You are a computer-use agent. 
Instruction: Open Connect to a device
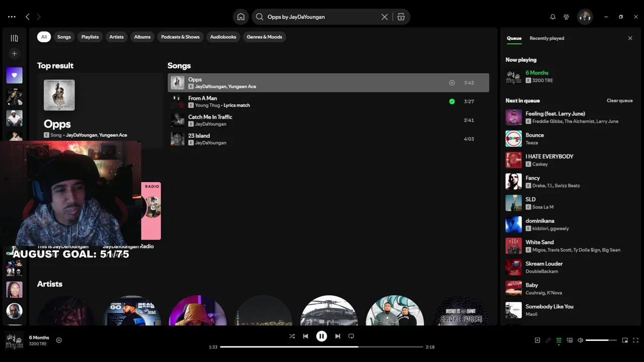click(570, 340)
